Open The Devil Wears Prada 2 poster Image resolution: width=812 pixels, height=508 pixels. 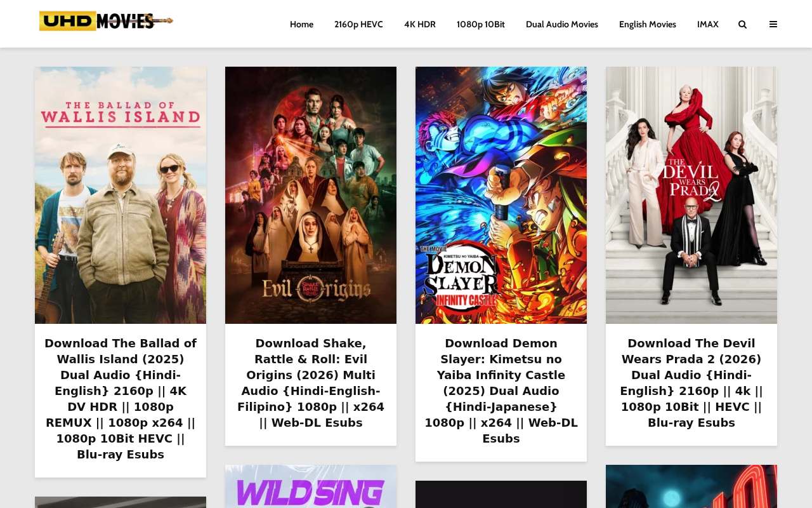[x=691, y=195]
